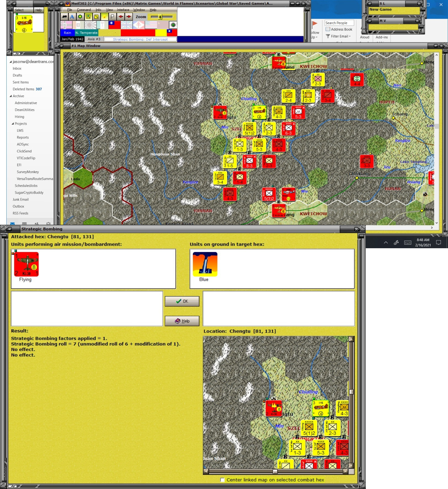Click the Jan/Feb 1942 turn indicator
The image size is (448, 489).
click(72, 39)
